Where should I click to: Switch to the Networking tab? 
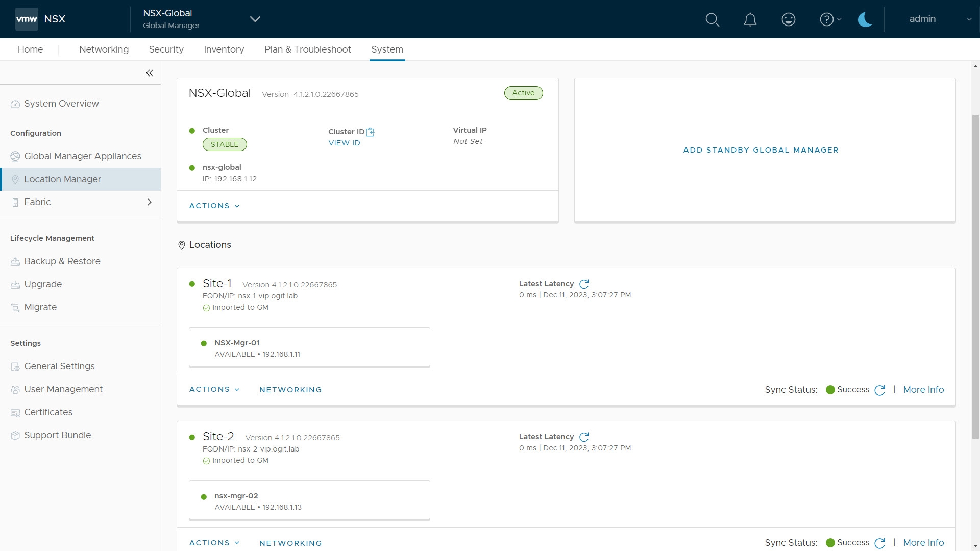pos(104,49)
